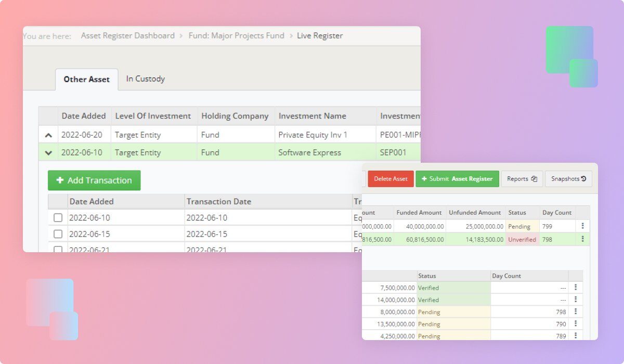Viewport: 624px width, 364px height.
Task: Switch to the In Custody tab
Action: click(x=146, y=79)
